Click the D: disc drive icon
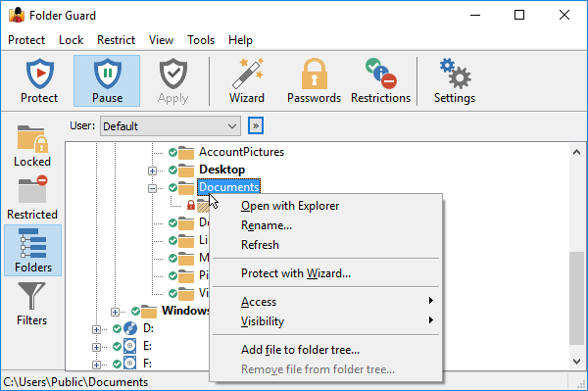This screenshot has width=588, height=391. pos(130,328)
